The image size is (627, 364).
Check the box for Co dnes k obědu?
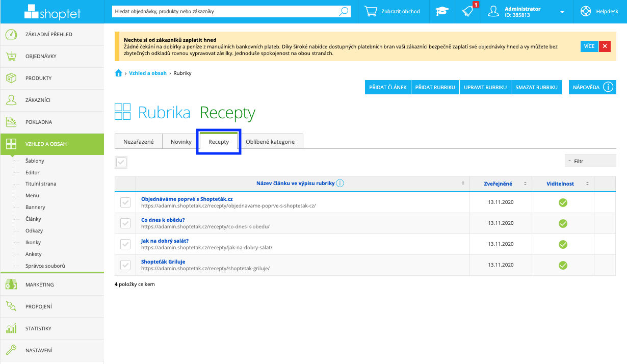coord(125,223)
